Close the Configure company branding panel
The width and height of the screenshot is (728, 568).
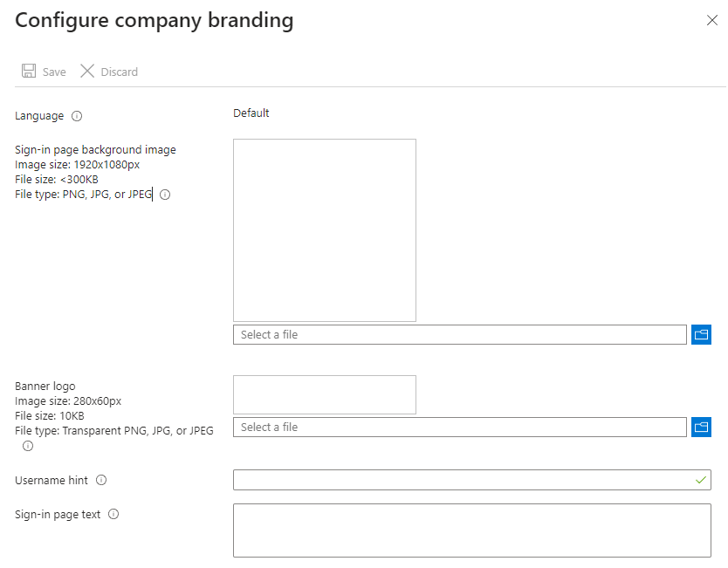712,20
